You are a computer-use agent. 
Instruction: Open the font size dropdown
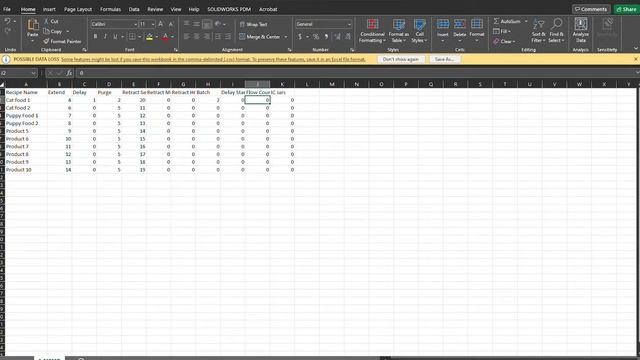click(153, 24)
